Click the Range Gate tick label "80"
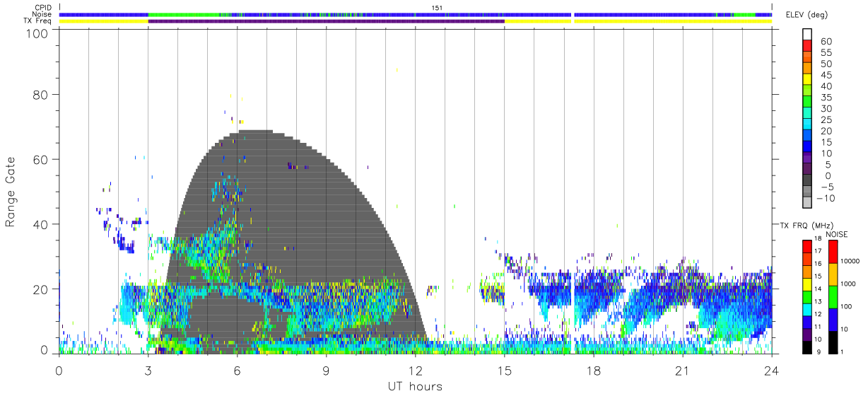The height and width of the screenshot is (401, 868). pyautogui.click(x=42, y=95)
